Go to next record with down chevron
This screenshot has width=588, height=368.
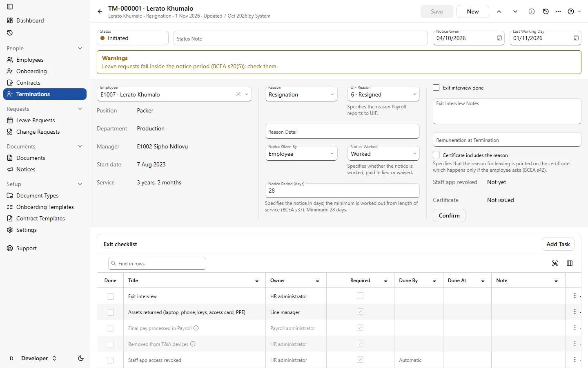[515, 11]
